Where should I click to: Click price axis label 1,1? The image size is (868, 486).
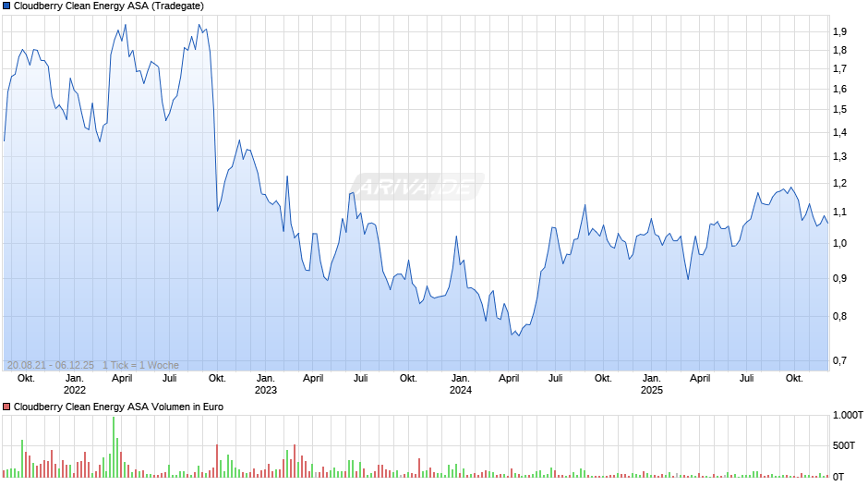pos(839,213)
